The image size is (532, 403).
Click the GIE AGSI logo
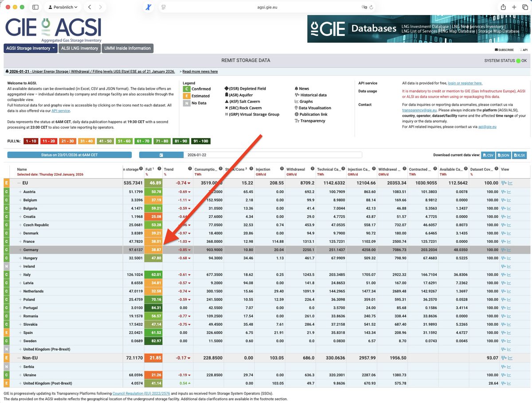pyautogui.click(x=53, y=29)
